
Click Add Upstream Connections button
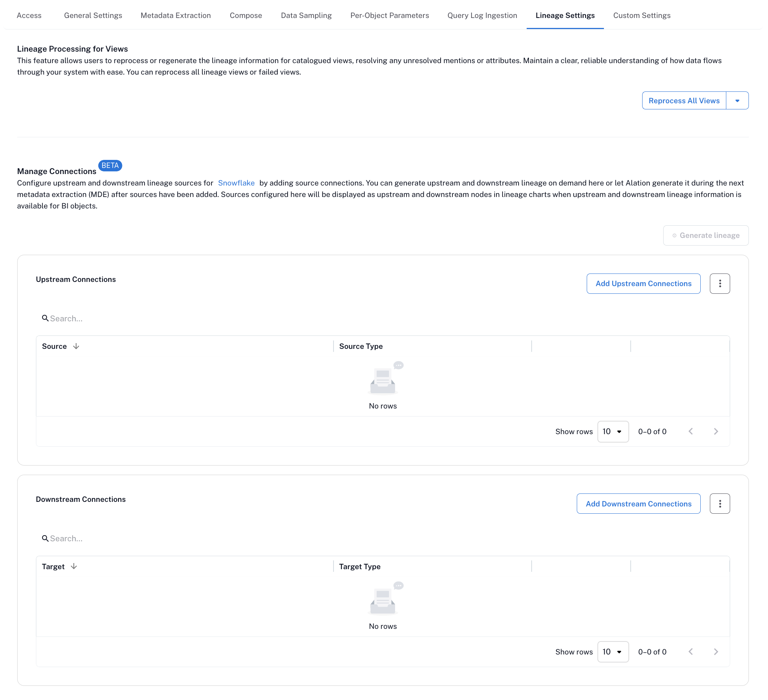[x=643, y=283]
